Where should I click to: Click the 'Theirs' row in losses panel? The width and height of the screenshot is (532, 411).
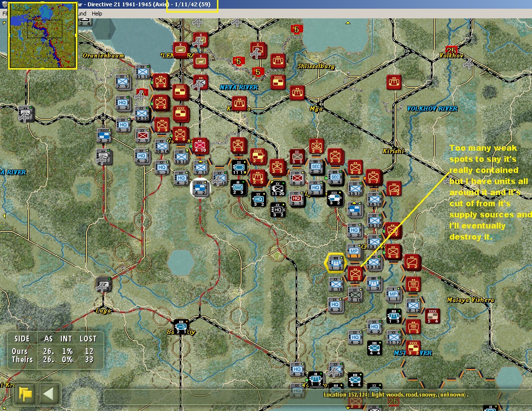53,359
